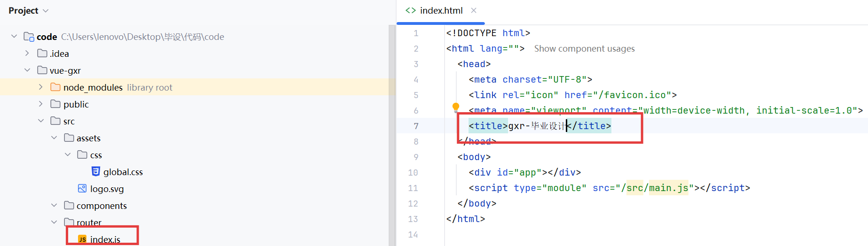Collapse the code root folder chevron

coord(14,36)
